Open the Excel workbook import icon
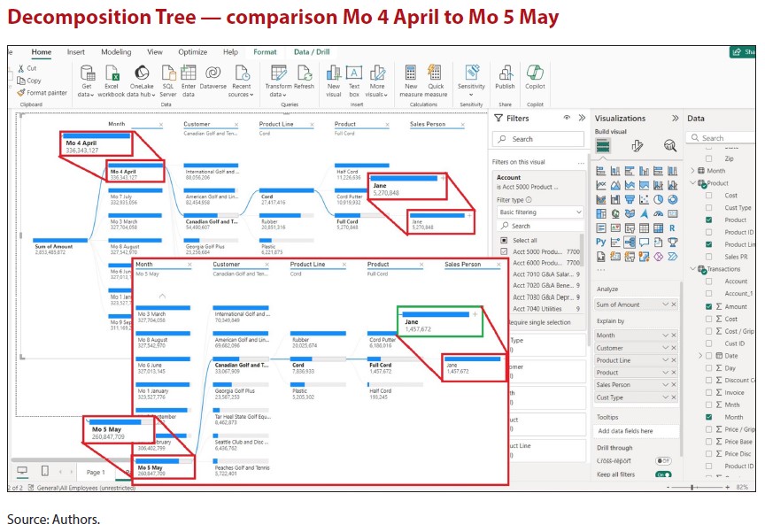Image resolution: width=765 pixels, height=532 pixels. [x=112, y=73]
